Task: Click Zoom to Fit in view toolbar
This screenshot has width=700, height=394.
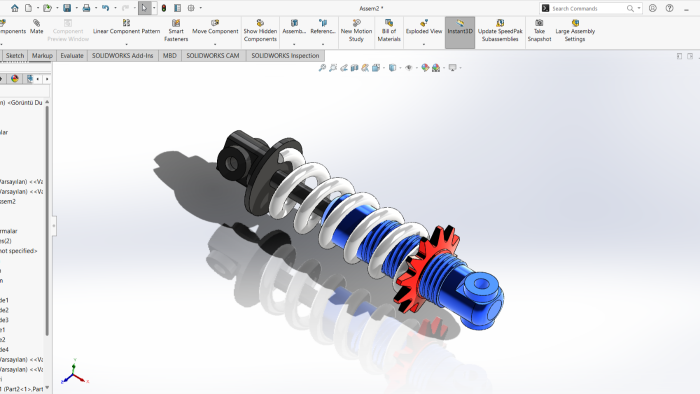Action: [322, 68]
